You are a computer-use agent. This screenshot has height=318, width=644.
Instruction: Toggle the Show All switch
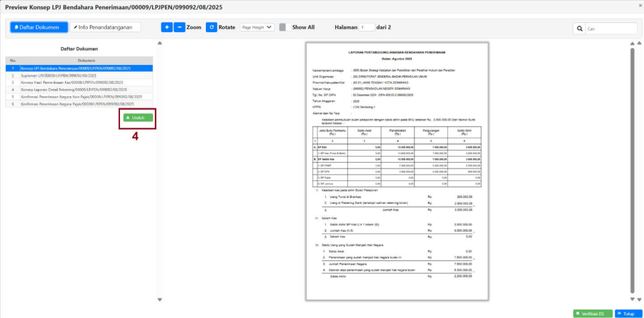pos(284,28)
